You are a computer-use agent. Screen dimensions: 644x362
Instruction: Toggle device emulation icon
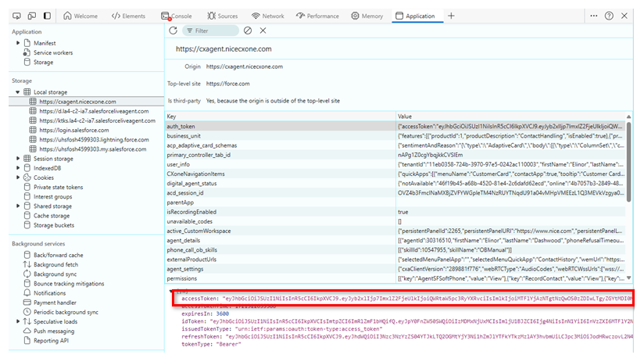pyautogui.click(x=31, y=16)
